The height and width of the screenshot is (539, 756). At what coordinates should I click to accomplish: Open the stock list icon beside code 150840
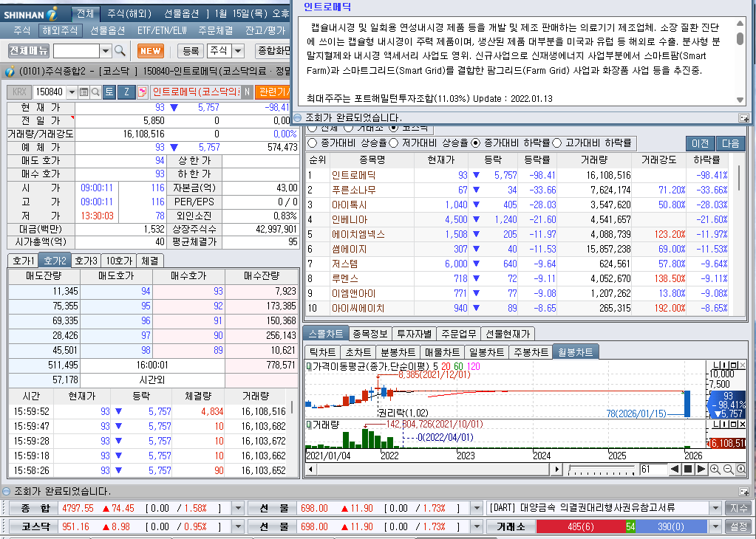pyautogui.click(x=84, y=92)
